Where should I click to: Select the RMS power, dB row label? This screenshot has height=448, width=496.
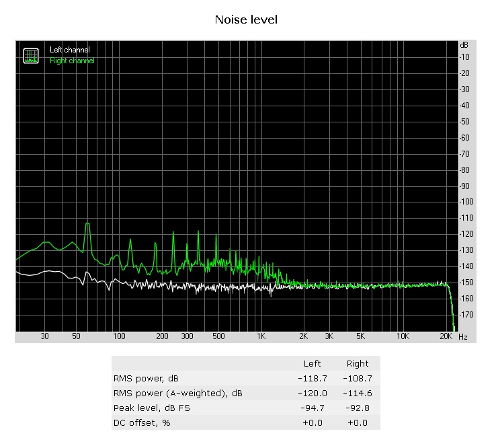tap(145, 378)
